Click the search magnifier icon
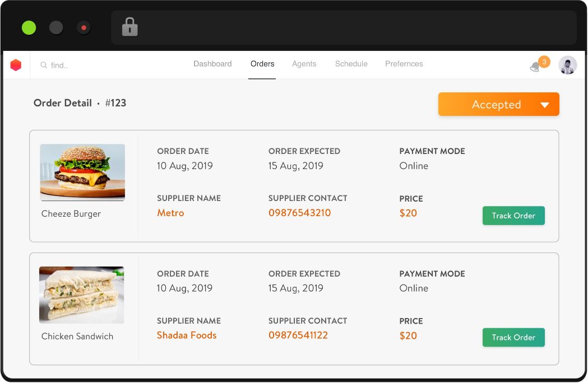The image size is (588, 383). pyautogui.click(x=44, y=66)
